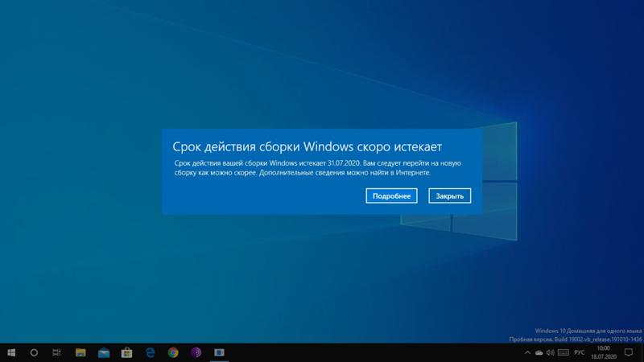
Task: Click the Show desktop strip after Action Center
Action: point(642,352)
